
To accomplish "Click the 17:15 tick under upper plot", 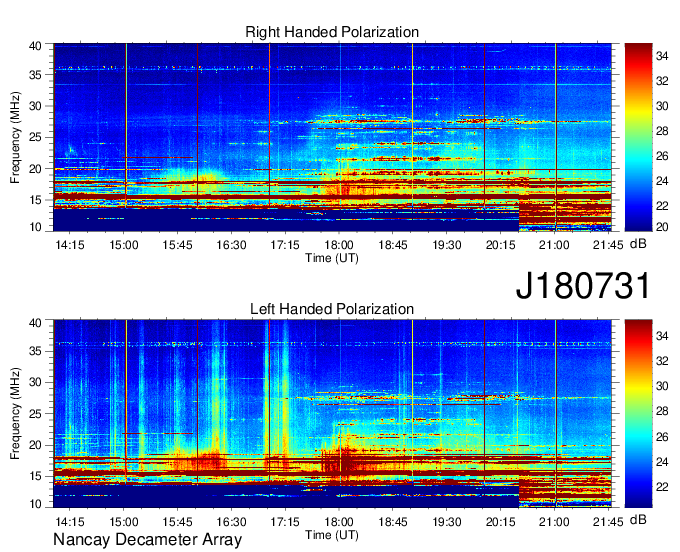I will point(285,245).
